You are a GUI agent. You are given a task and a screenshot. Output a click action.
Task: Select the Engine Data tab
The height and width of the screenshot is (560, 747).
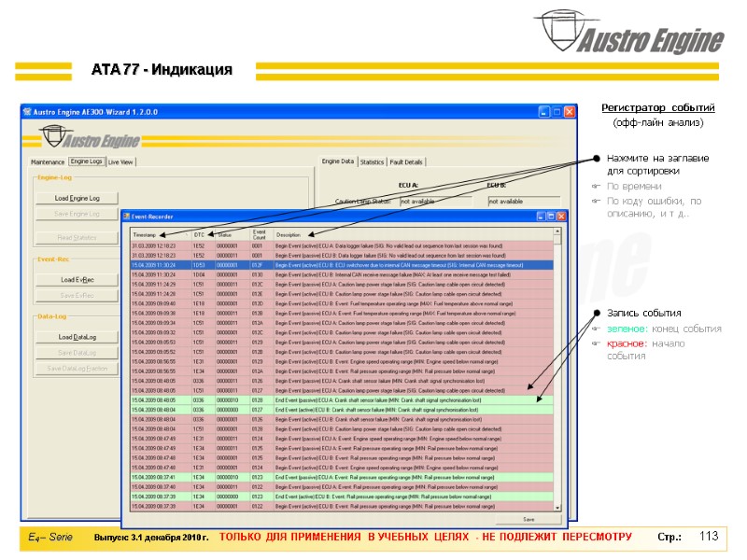click(338, 161)
